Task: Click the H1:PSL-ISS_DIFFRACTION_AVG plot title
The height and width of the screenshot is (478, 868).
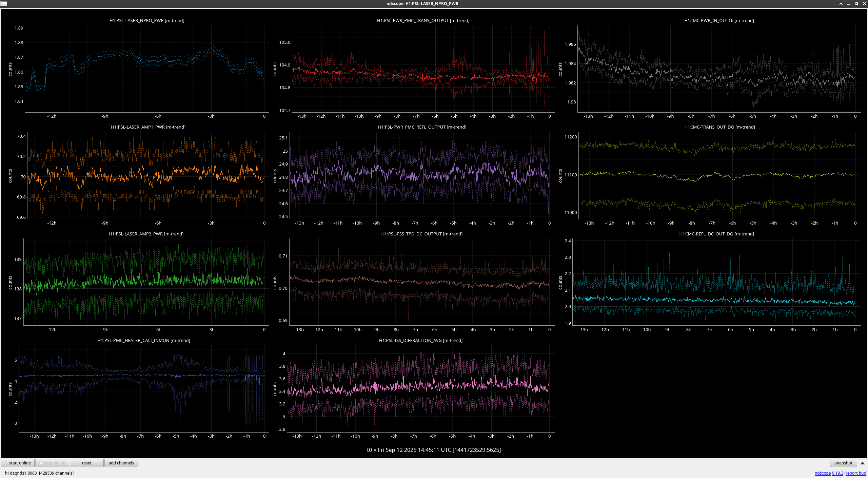Action: [x=420, y=340]
